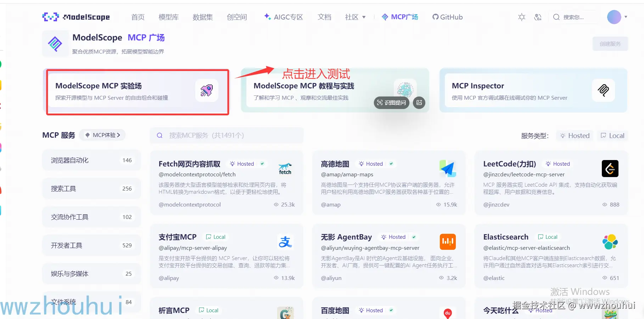Screen dimensions: 644x319
Task: Open the 高德地图 service title
Action: click(x=335, y=164)
